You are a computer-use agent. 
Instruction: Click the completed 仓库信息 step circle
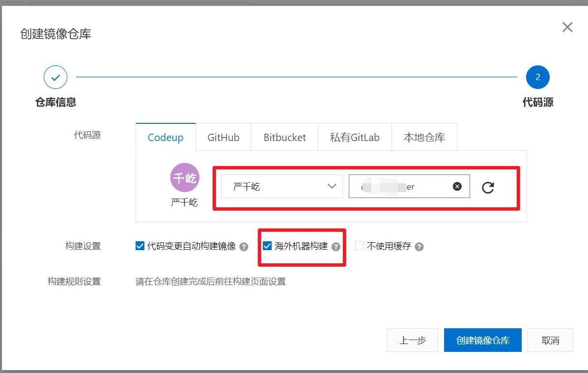tap(56, 77)
